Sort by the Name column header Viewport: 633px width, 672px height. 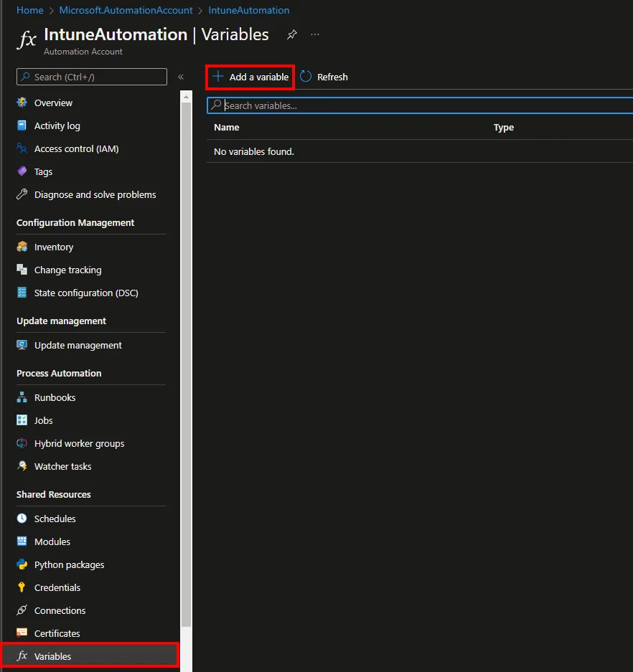227,127
